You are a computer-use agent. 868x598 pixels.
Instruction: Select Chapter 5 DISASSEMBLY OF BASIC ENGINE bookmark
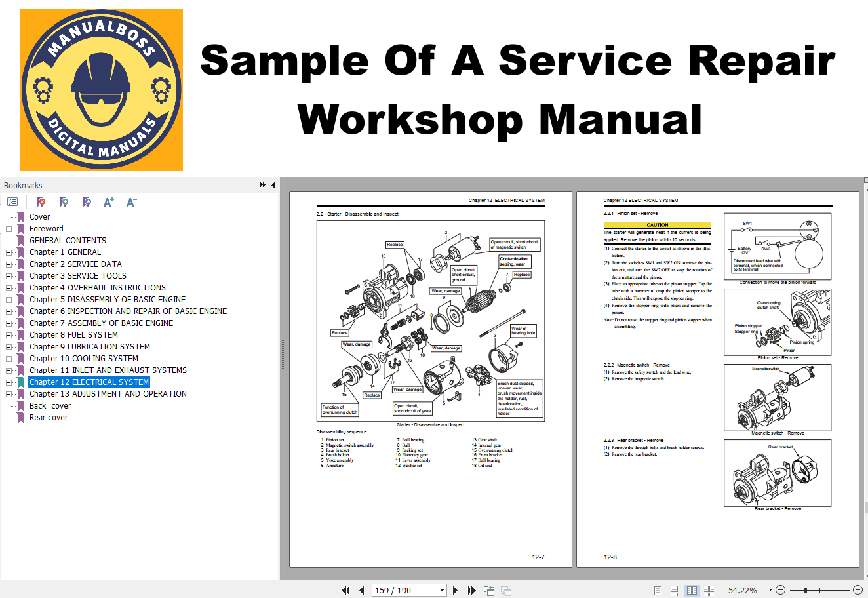tap(107, 300)
